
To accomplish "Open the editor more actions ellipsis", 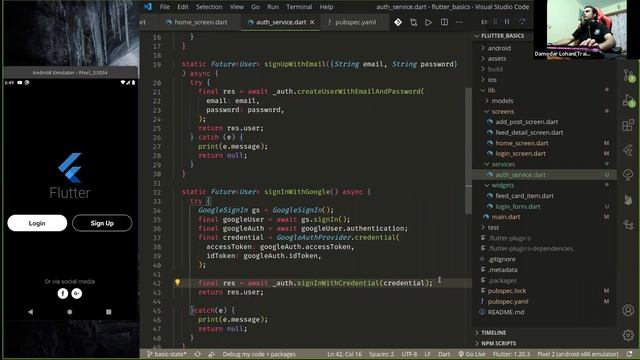I will pyautogui.click(x=459, y=22).
